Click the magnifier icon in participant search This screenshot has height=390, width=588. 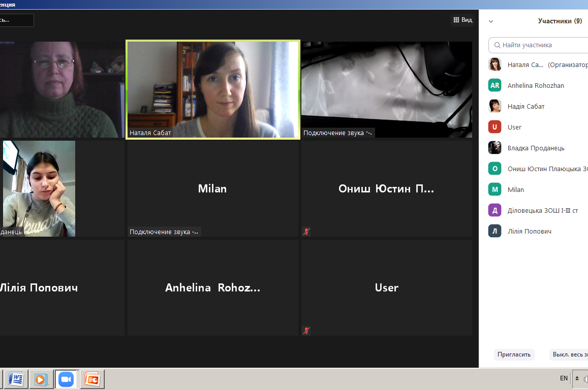coord(497,45)
